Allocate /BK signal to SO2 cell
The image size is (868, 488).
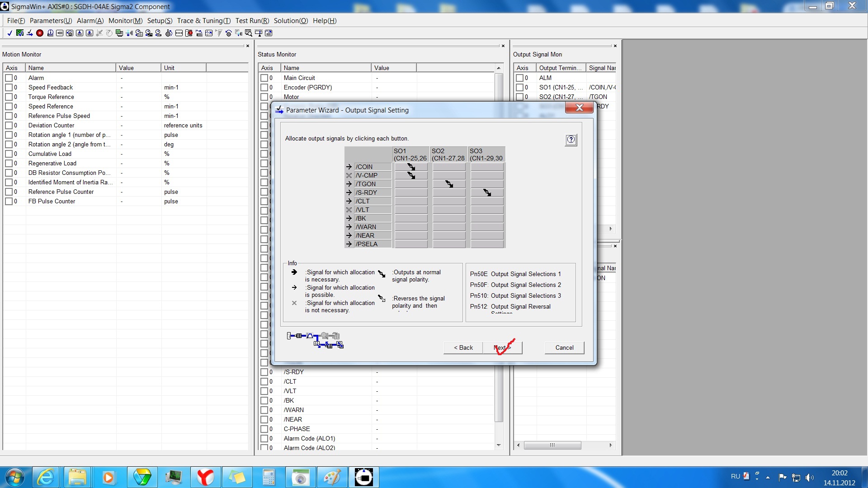pyautogui.click(x=448, y=218)
